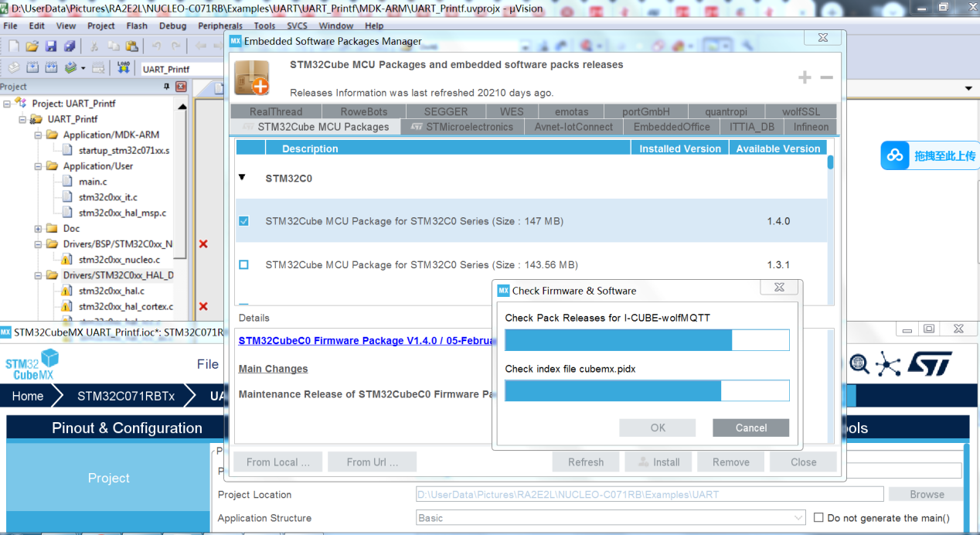Click Refresh button in Packages Manager

click(586, 462)
